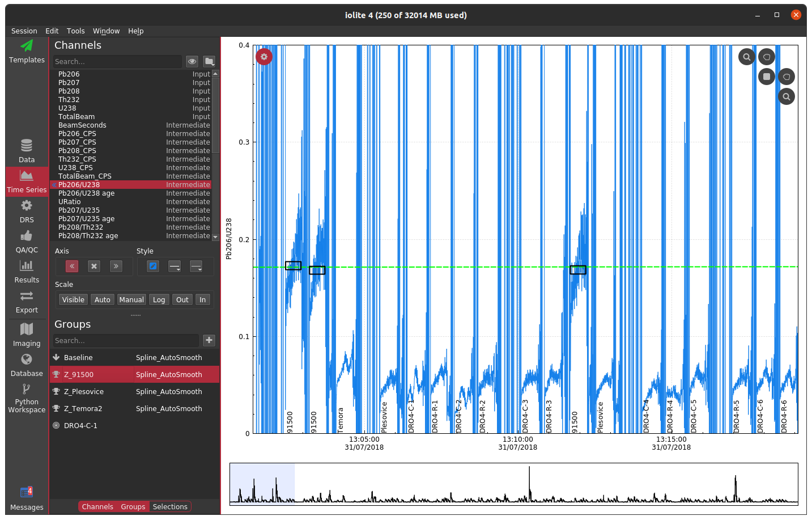Open the DRS gear sidebar icon
This screenshot has width=812, height=520.
coord(27,211)
